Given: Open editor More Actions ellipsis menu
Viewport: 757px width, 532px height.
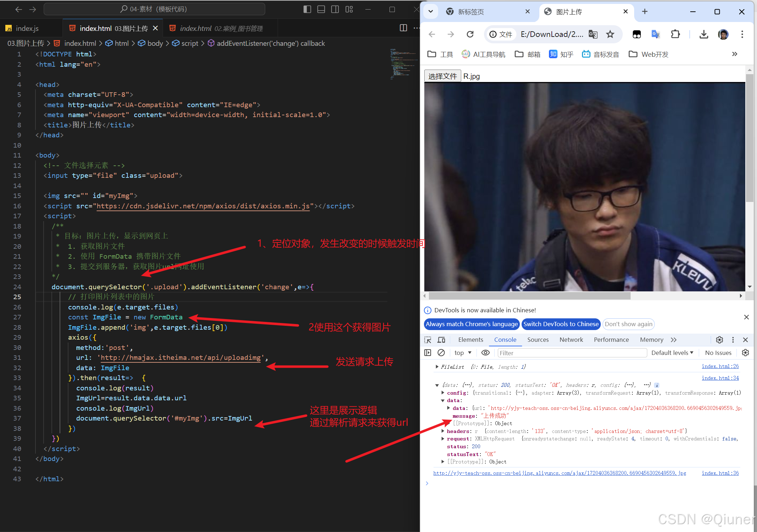Looking at the screenshot, I should 416,28.
